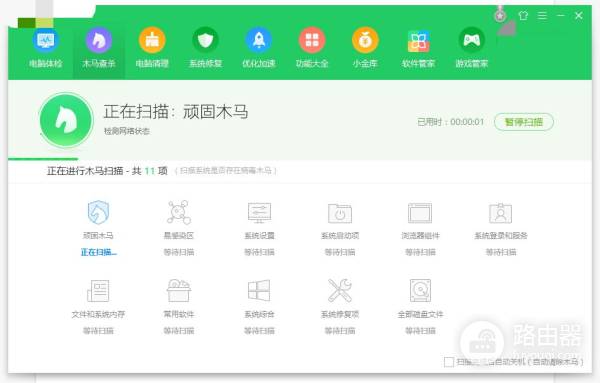Click 等待扫描 under 易感染区
Image resolution: width=600 pixels, height=383 pixels.
coord(179,252)
